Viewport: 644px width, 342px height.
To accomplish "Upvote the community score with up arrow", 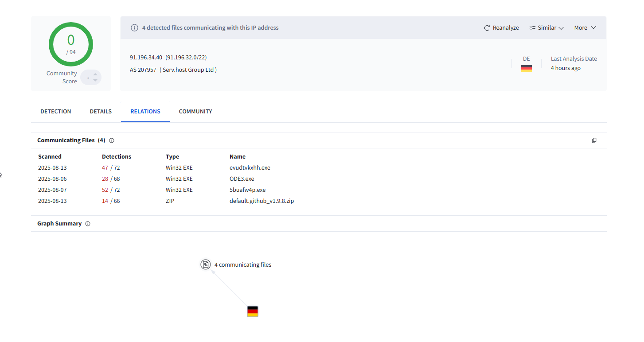I will click(95, 74).
